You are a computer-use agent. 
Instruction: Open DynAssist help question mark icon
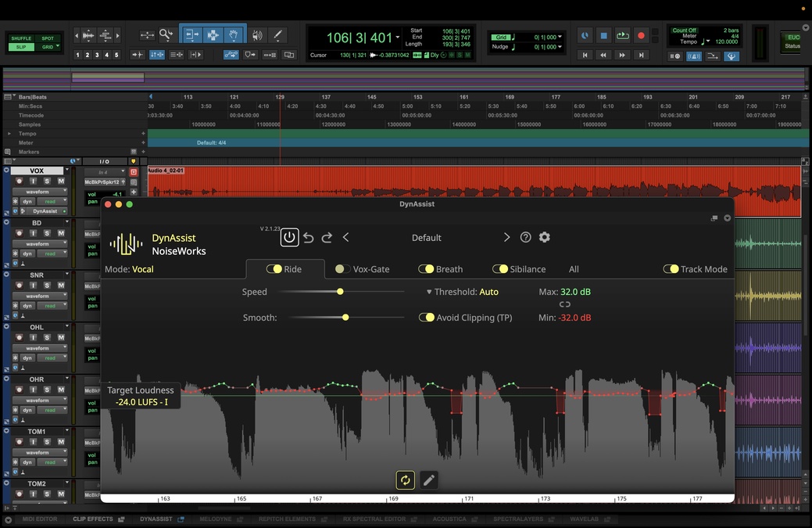tap(526, 237)
